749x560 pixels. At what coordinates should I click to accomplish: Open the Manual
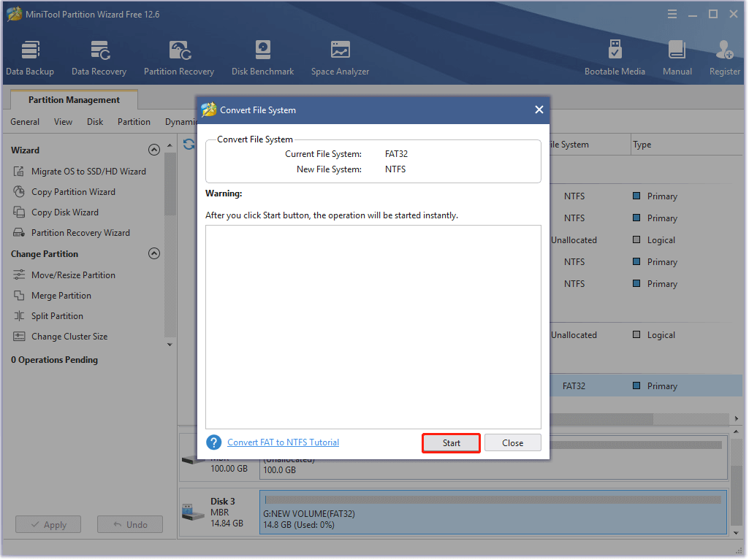pos(677,58)
